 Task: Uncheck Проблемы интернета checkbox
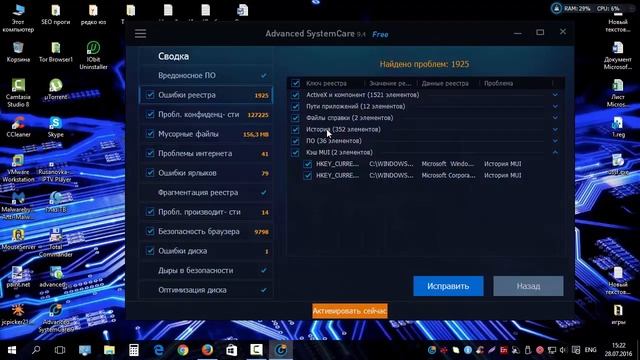pos(150,153)
